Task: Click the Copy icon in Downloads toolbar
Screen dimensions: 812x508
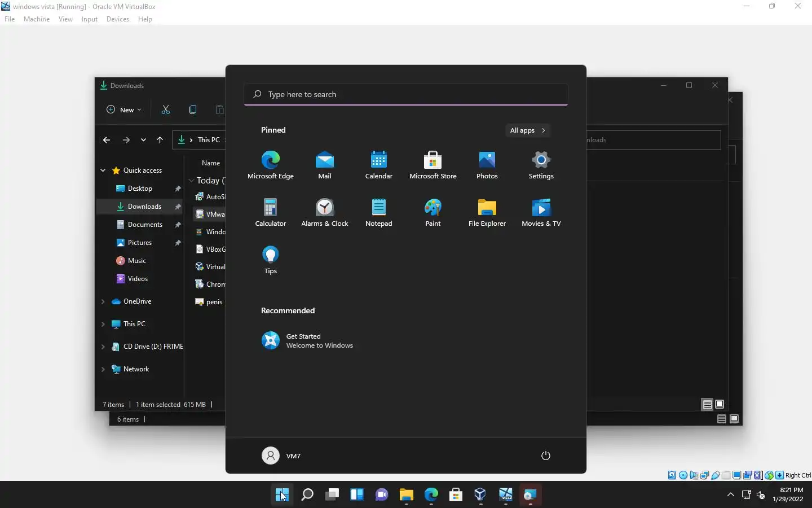Action: [193, 110]
